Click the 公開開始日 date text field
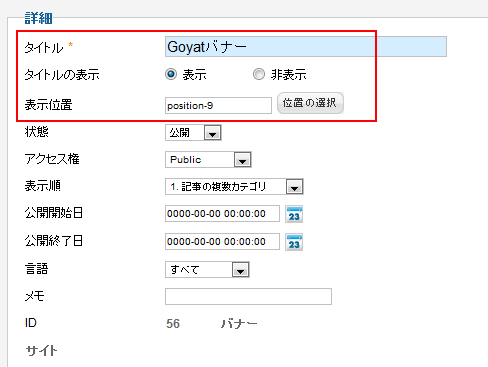This screenshot has height=367, width=488. tap(222, 214)
